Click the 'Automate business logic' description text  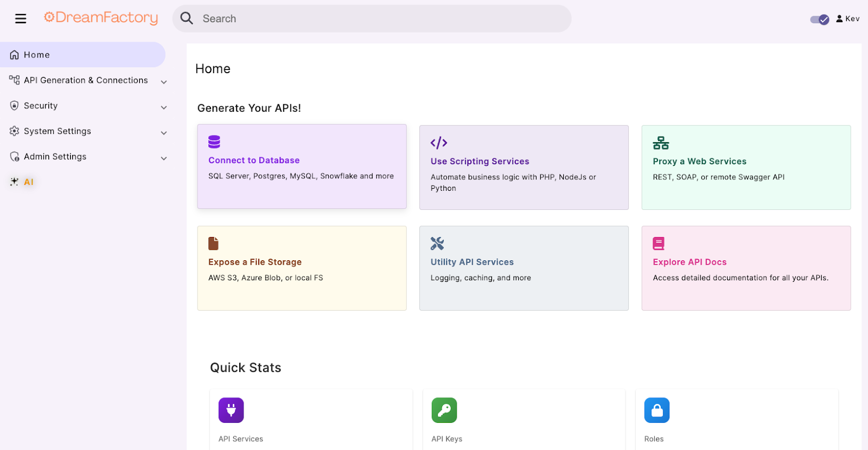(x=513, y=183)
